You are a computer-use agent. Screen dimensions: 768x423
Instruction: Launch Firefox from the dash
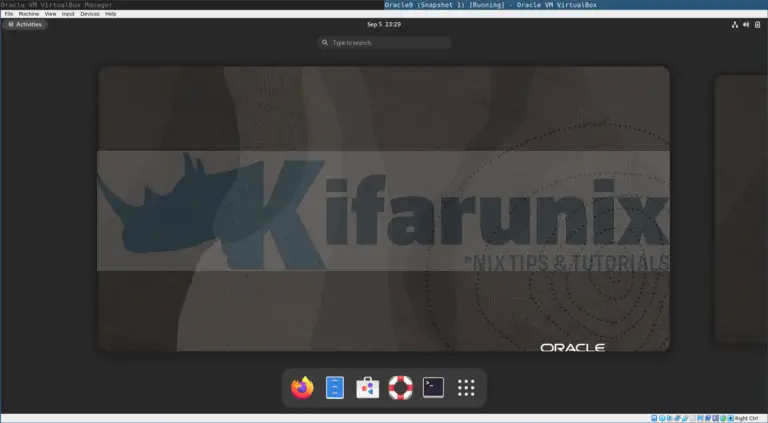[302, 387]
